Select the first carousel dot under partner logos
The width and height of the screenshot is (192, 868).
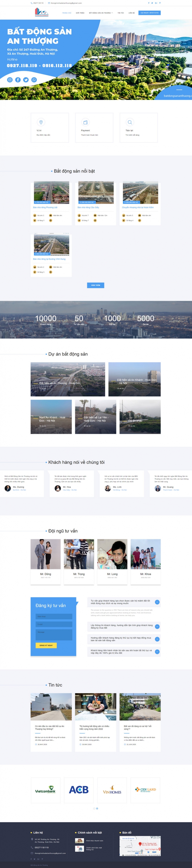pyautogui.click(x=94, y=808)
